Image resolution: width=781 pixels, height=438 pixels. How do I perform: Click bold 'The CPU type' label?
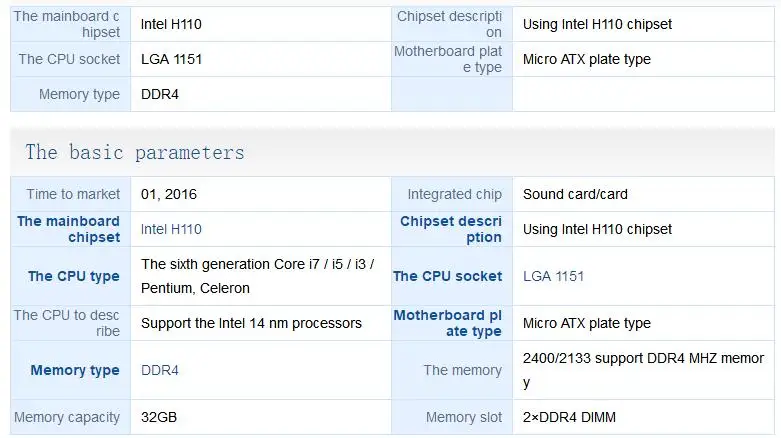73,276
